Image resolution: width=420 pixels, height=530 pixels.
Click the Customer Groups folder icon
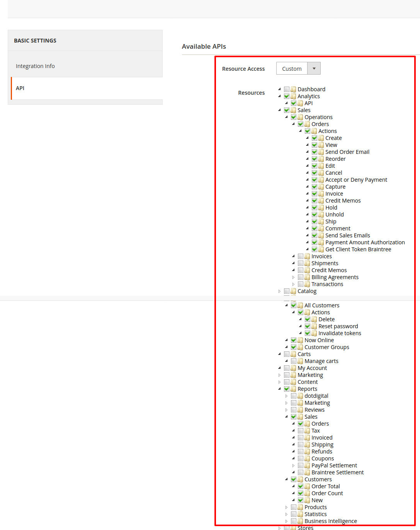(300, 347)
